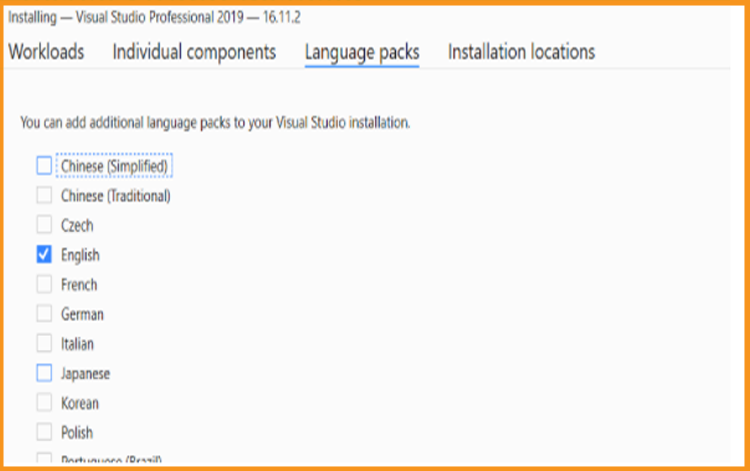750x471 pixels.
Task: Tick the Polish language checkbox
Action: (x=44, y=433)
